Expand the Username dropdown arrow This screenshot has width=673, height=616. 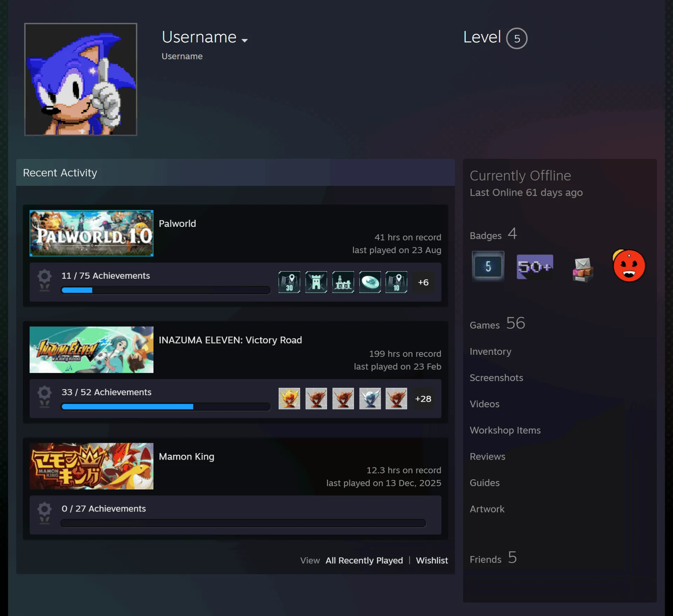click(x=245, y=40)
